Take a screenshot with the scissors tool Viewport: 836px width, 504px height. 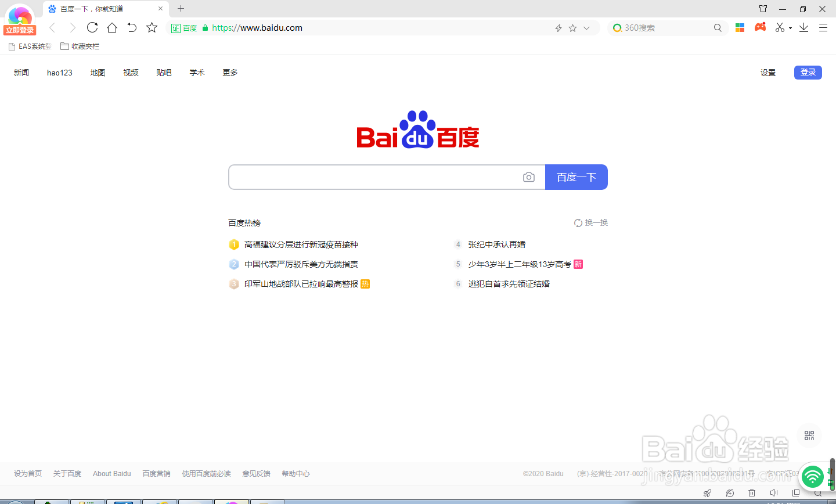[779, 27]
